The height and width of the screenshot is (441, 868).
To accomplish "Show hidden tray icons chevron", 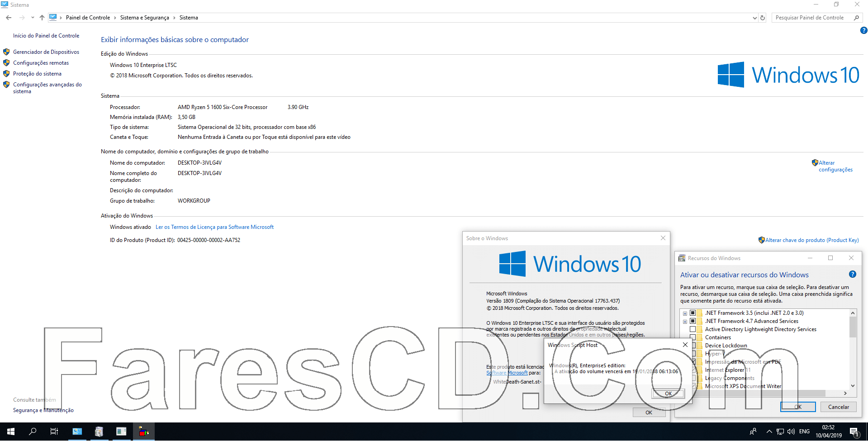I will click(x=769, y=432).
